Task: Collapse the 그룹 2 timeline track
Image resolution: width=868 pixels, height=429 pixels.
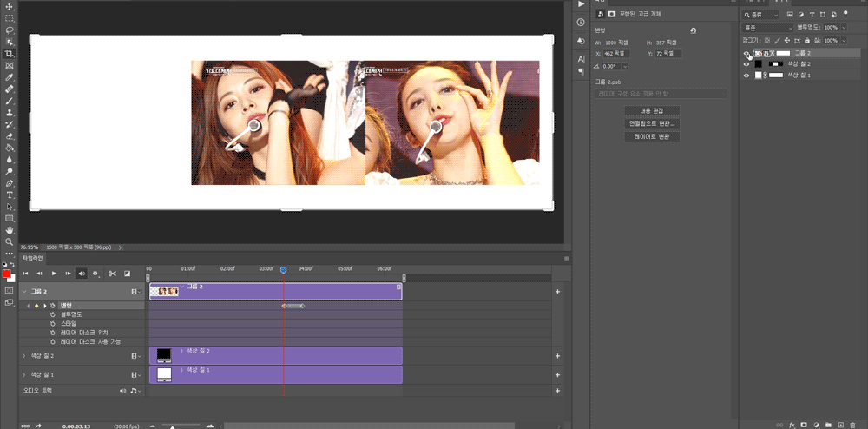Action: pyautogui.click(x=23, y=291)
